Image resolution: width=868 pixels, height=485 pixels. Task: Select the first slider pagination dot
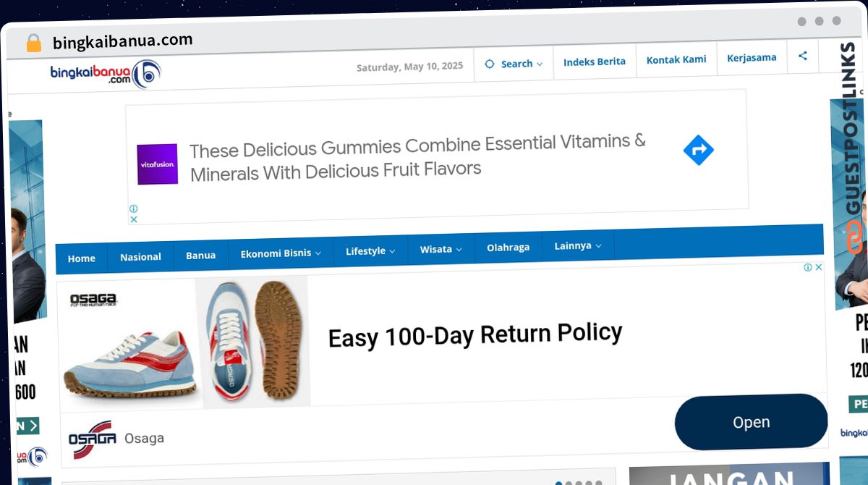click(x=559, y=484)
